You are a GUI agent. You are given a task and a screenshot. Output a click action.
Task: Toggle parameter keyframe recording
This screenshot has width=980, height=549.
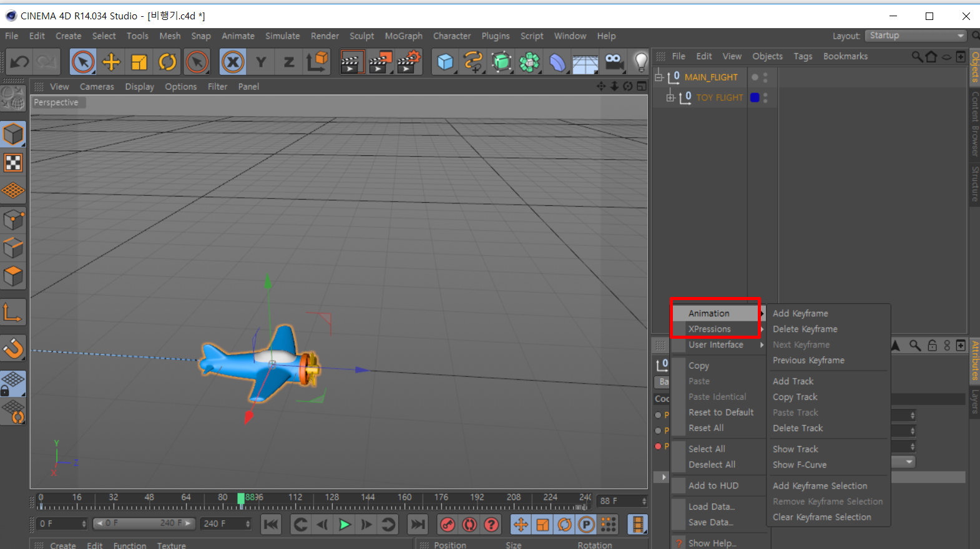586,525
